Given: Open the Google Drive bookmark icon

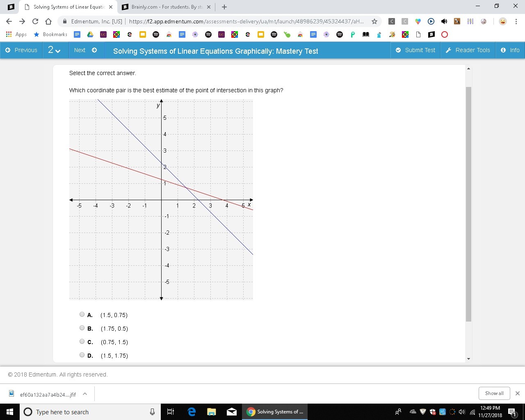Looking at the screenshot, I should tap(90, 34).
